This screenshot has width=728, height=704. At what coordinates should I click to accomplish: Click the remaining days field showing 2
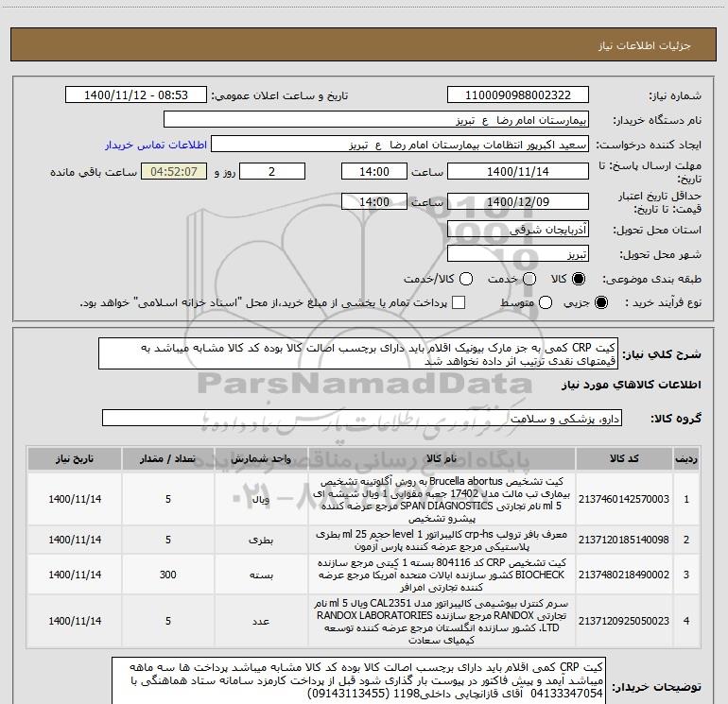pyautogui.click(x=272, y=171)
